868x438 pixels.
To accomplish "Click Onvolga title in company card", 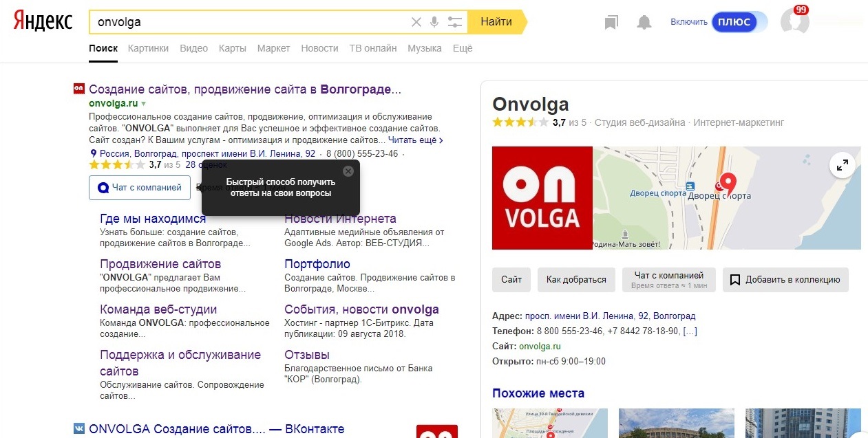I will (x=531, y=104).
